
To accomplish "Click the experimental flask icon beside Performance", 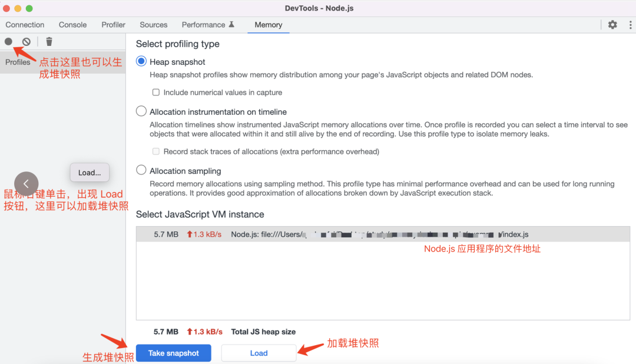I will 231,24.
